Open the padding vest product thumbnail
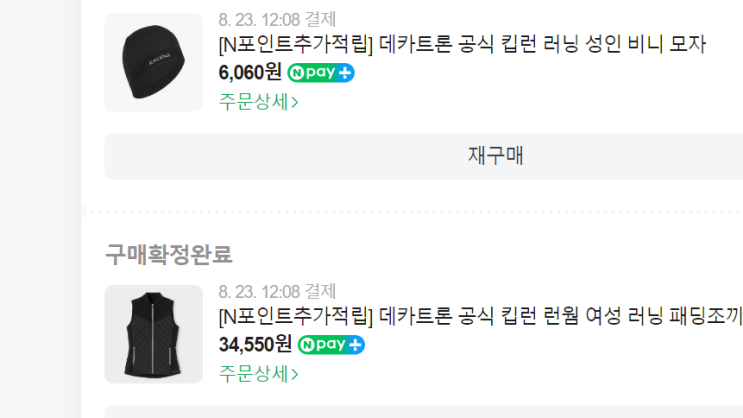The height and width of the screenshot is (418, 743). coord(154,334)
